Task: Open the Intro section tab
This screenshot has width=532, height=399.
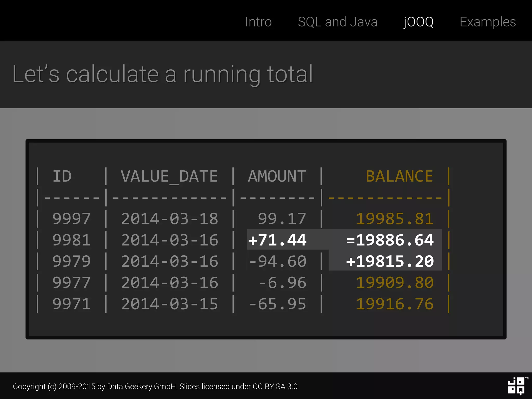Action: click(258, 22)
